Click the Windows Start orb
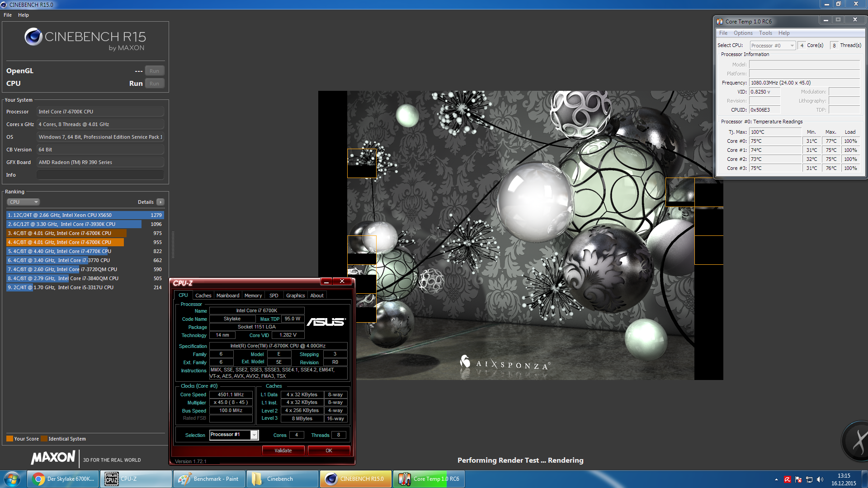 [x=12, y=479]
